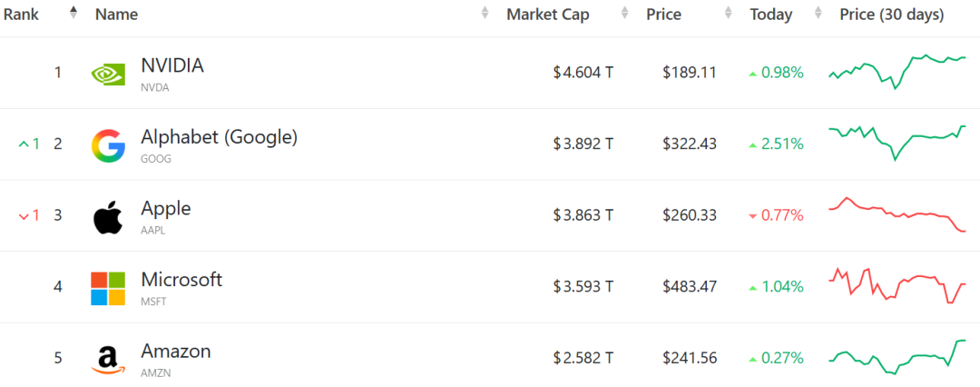Viewport: 980px width, 387px height.
Task: Click Alphabet's green rank-up arrow
Action: 24,144
